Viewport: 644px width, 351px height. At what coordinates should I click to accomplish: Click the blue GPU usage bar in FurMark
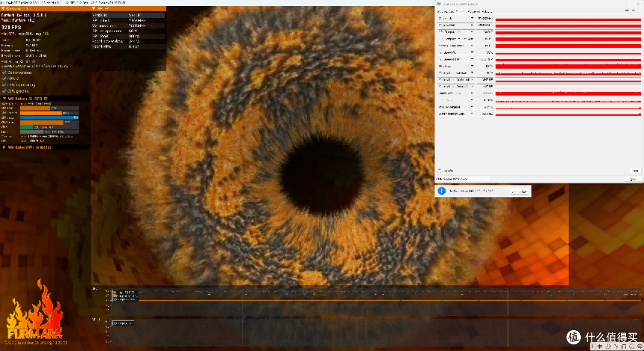49,118
